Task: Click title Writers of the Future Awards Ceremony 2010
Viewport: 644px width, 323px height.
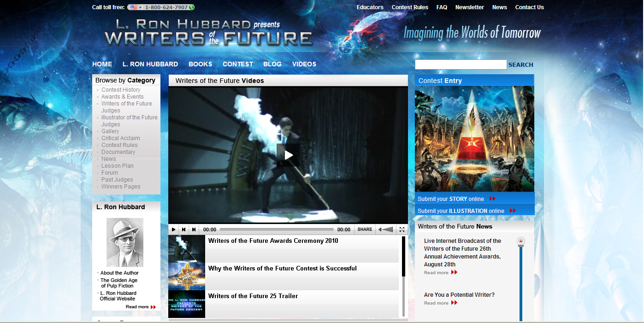Action: (273, 241)
